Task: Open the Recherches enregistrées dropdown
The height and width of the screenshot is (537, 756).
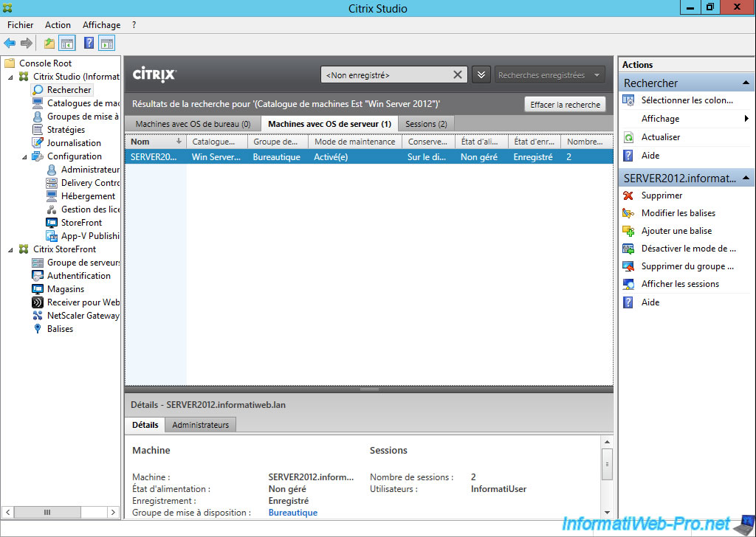Action: pyautogui.click(x=549, y=75)
